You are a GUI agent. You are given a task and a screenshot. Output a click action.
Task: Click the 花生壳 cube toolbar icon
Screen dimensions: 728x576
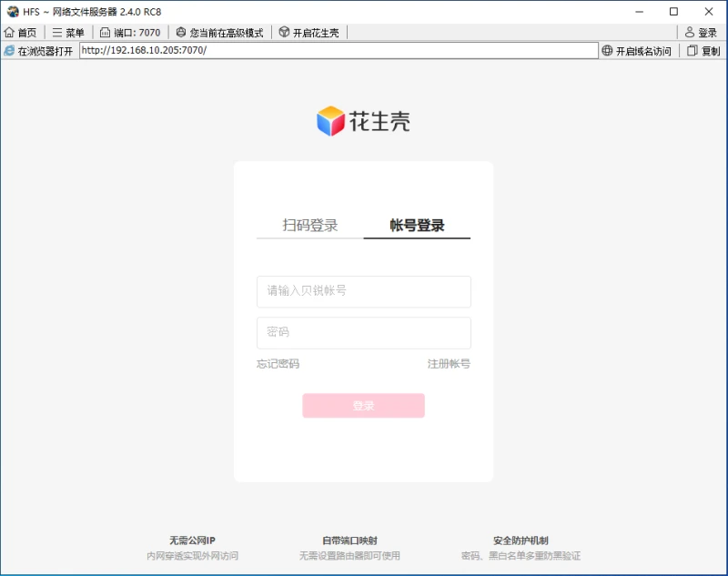284,32
